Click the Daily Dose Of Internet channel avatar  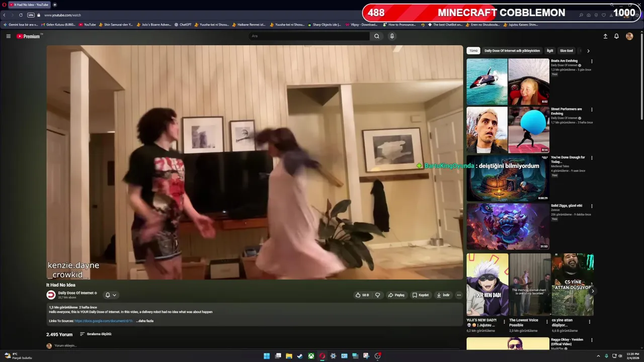(51, 295)
